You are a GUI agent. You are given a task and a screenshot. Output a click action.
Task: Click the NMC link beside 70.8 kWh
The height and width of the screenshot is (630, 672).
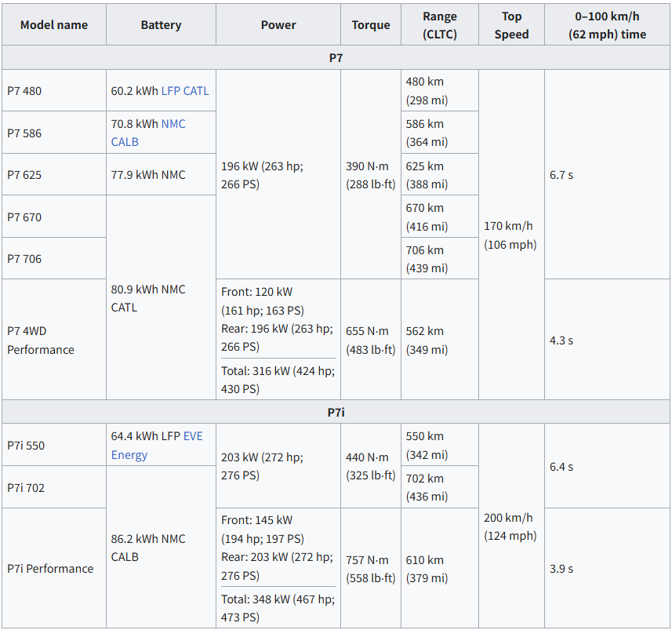173,124
